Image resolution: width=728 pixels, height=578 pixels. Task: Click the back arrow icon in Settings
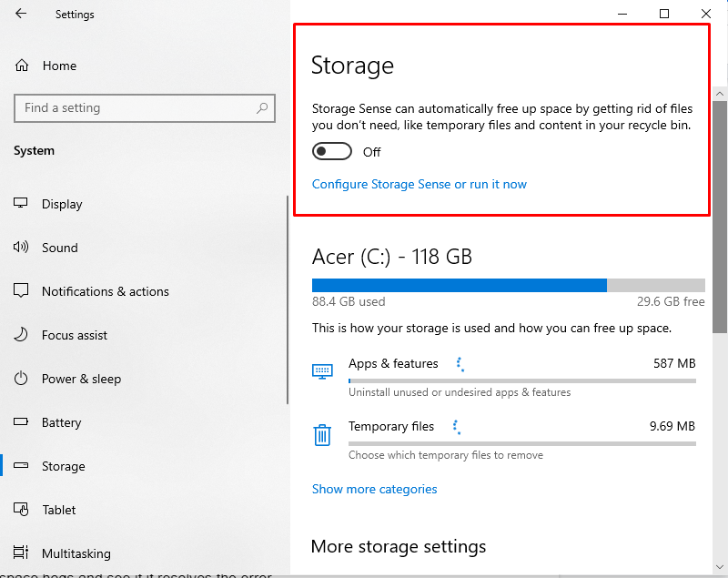(21, 14)
